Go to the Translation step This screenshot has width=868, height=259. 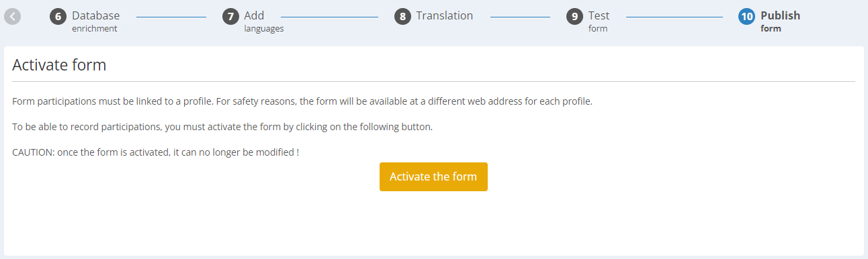pos(444,15)
